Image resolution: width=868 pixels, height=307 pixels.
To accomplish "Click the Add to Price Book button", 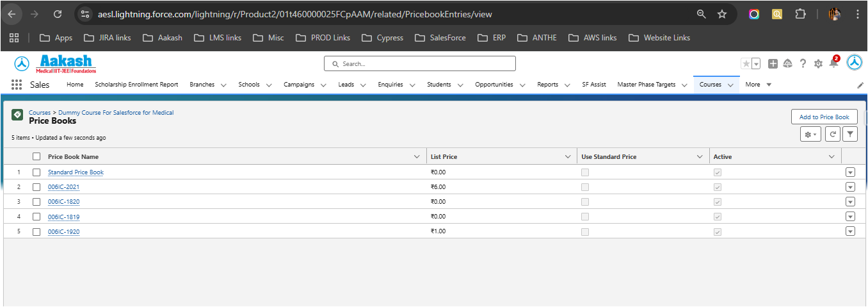I will (824, 117).
